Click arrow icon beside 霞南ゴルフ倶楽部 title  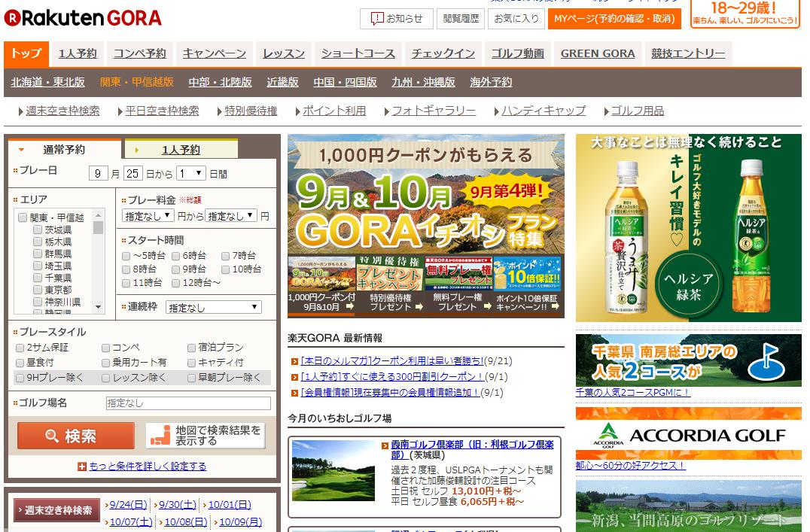click(x=385, y=445)
